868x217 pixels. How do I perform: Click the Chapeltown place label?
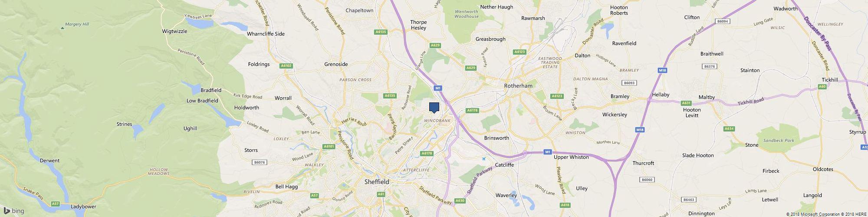(359, 10)
